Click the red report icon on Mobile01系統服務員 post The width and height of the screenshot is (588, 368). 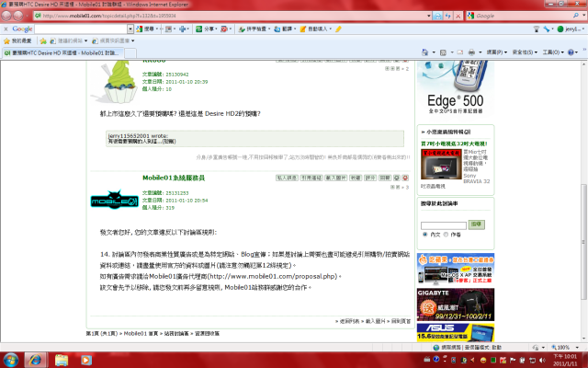(405, 178)
